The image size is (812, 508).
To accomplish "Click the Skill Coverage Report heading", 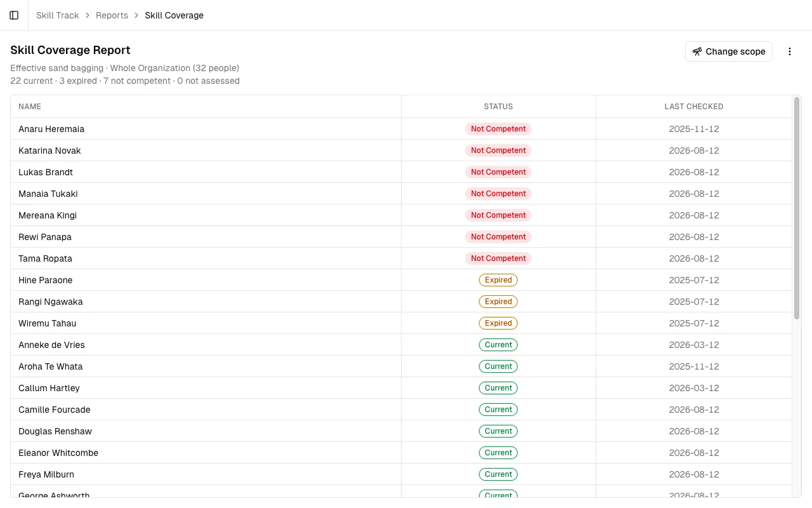I will point(70,50).
